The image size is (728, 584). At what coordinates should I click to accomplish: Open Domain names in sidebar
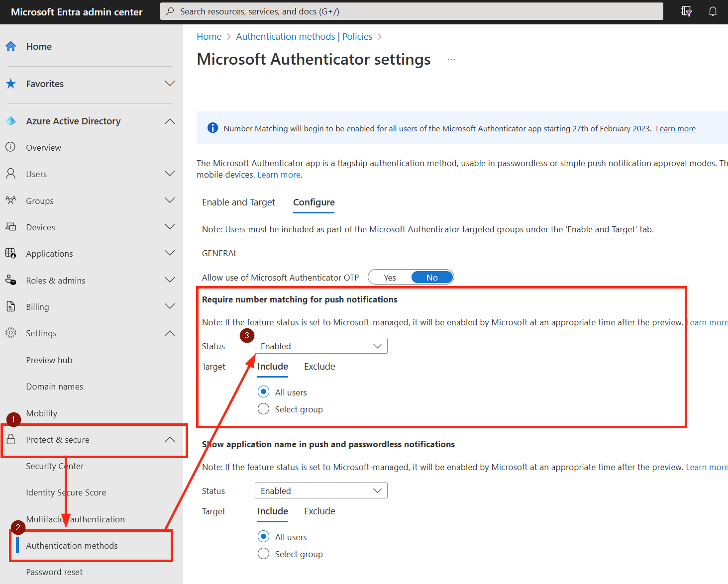point(55,387)
